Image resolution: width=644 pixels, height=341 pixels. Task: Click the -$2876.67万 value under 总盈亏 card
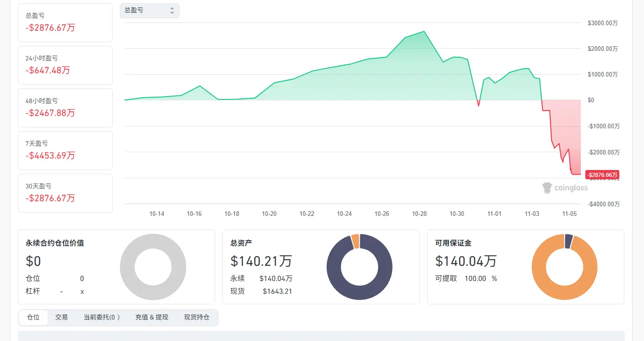point(50,27)
